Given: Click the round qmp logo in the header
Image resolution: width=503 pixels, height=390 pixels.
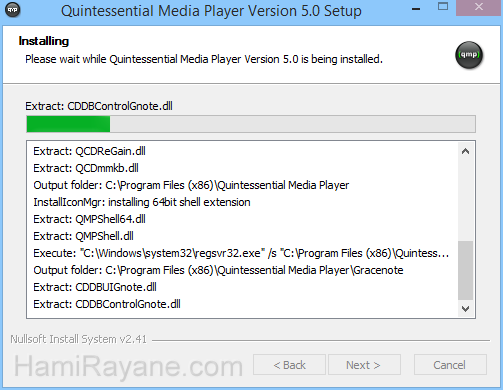Looking at the screenshot, I should pyautogui.click(x=469, y=55).
